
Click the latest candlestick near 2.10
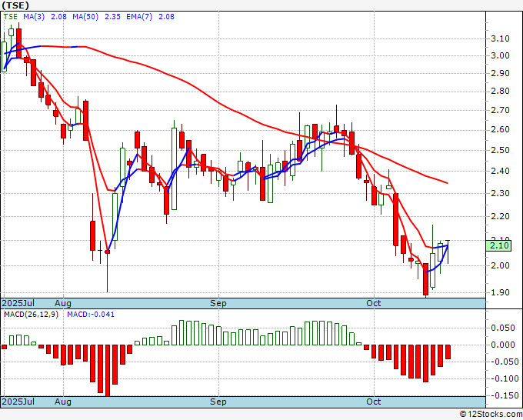[x=448, y=252]
